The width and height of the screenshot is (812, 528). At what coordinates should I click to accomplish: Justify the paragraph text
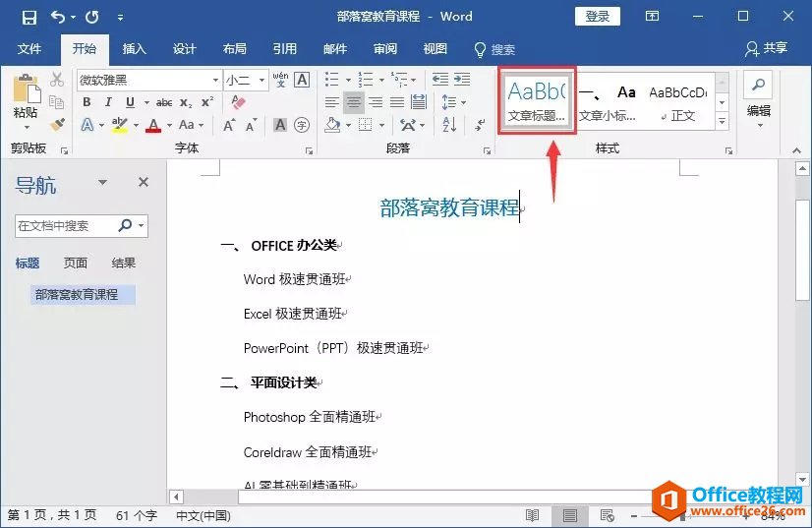point(397,102)
